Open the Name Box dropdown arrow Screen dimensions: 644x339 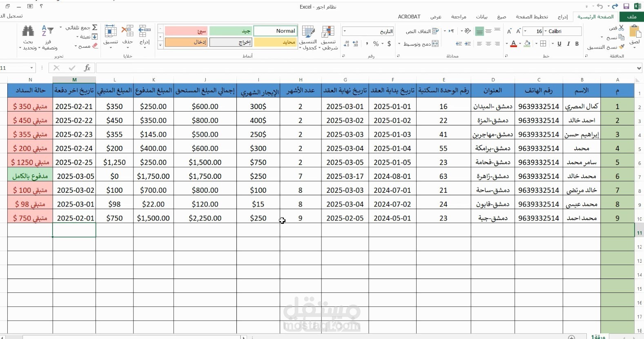tap(31, 68)
